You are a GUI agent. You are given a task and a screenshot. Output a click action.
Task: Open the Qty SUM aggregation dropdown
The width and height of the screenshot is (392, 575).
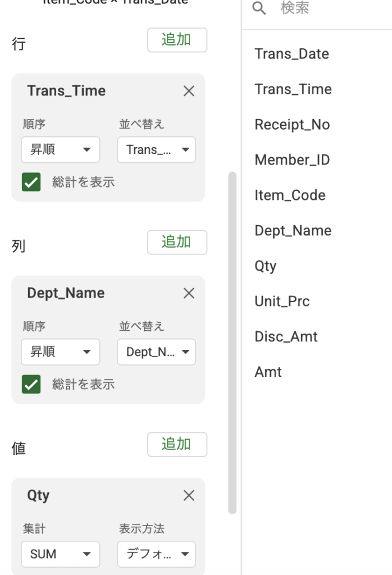tap(61, 554)
